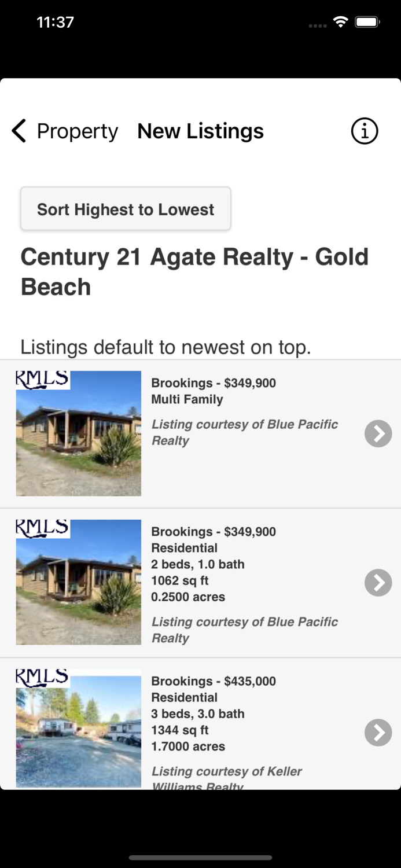Expand the $435,000 listing with its chevron

tap(378, 733)
